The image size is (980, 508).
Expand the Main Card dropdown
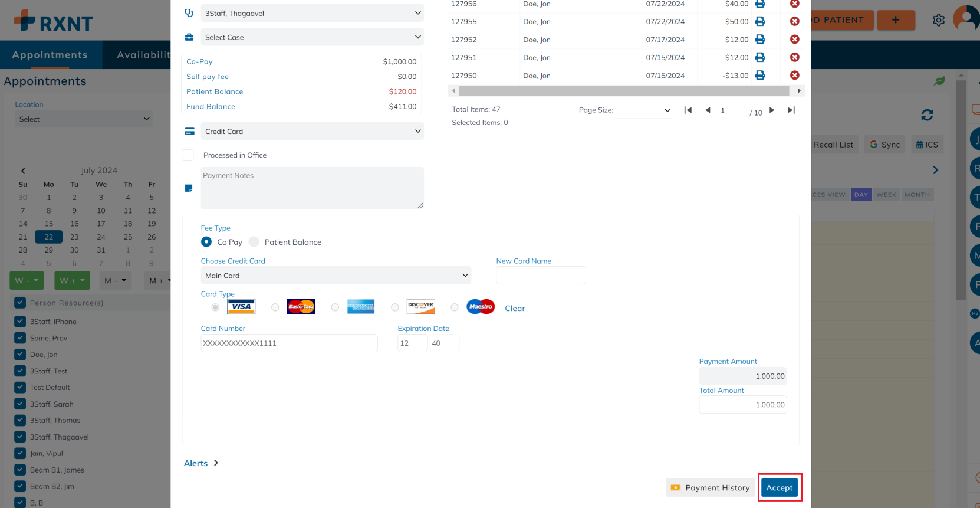[x=336, y=276]
